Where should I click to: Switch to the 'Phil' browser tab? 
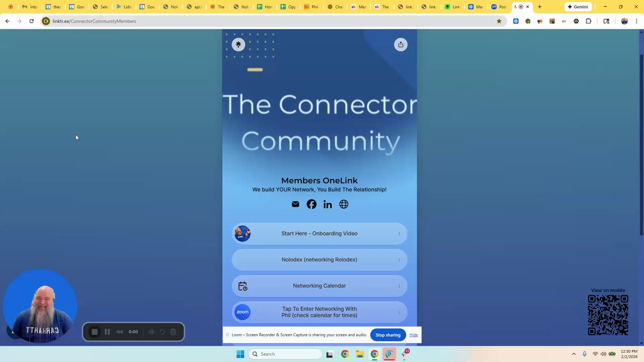[x=311, y=7]
